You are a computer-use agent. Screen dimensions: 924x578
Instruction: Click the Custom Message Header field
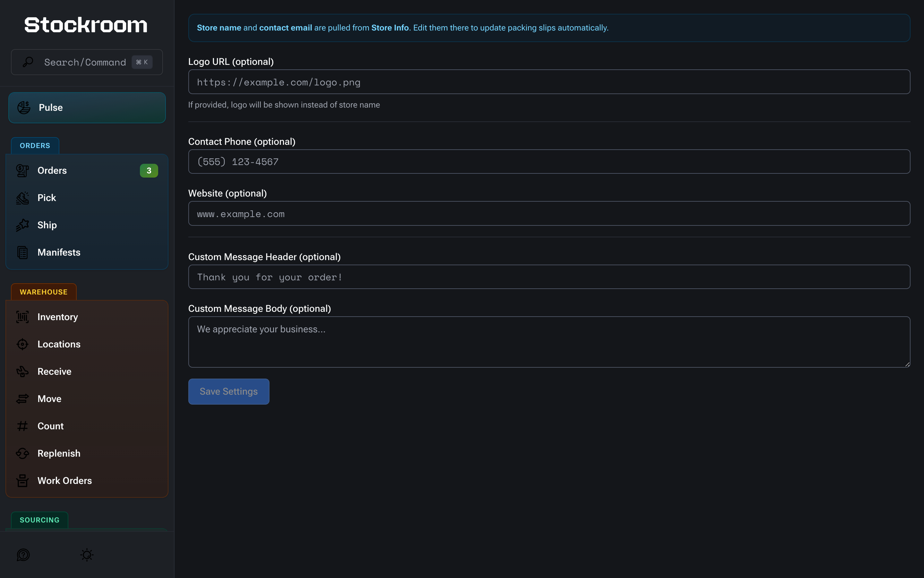coord(549,277)
